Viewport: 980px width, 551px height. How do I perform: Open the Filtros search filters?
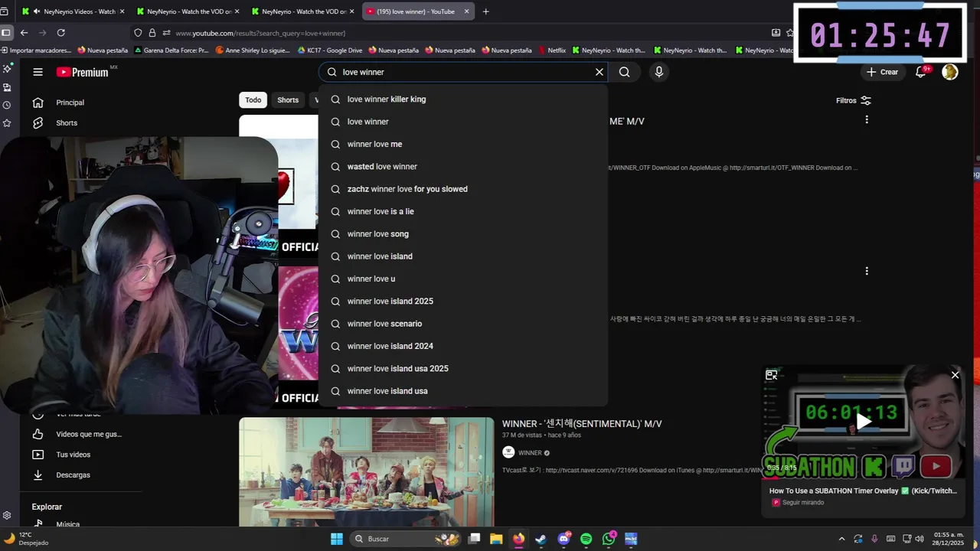click(x=854, y=100)
